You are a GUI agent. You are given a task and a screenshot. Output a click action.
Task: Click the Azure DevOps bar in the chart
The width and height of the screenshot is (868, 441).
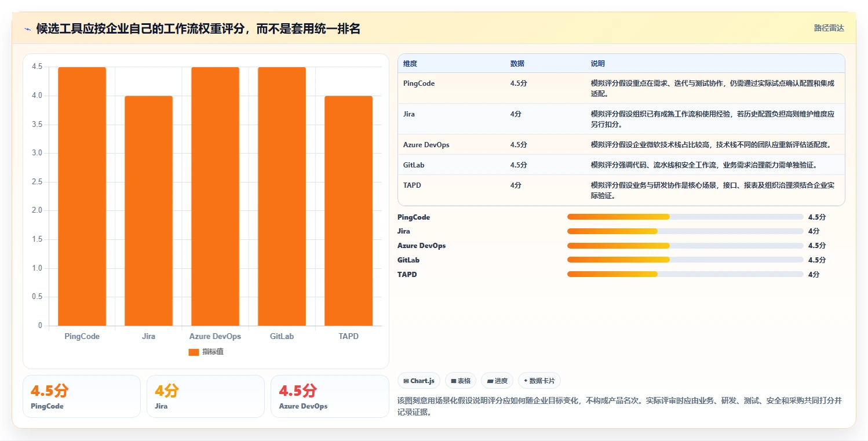pyautogui.click(x=215, y=196)
